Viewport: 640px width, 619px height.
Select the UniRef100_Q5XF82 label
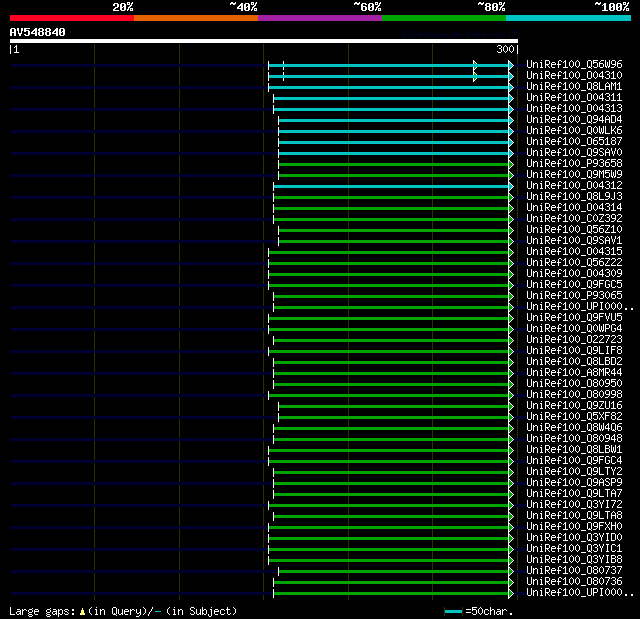[574, 417]
